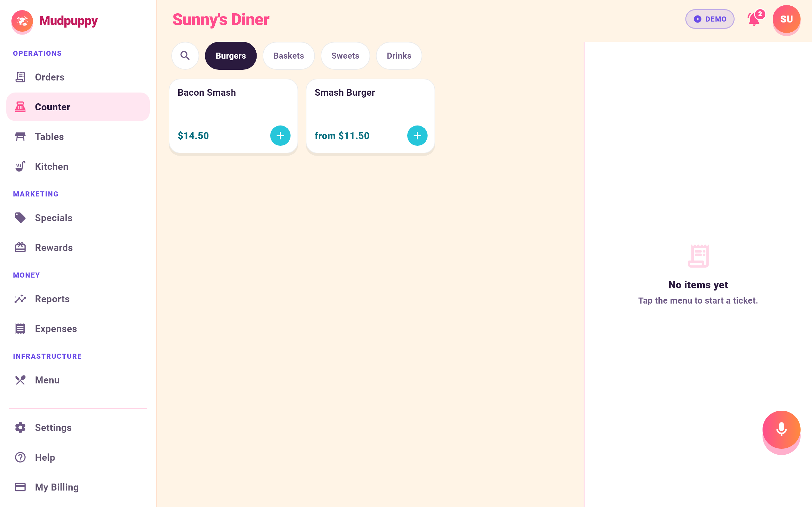The image size is (812, 507).
Task: Select the Burgers category tab
Action: click(231, 56)
